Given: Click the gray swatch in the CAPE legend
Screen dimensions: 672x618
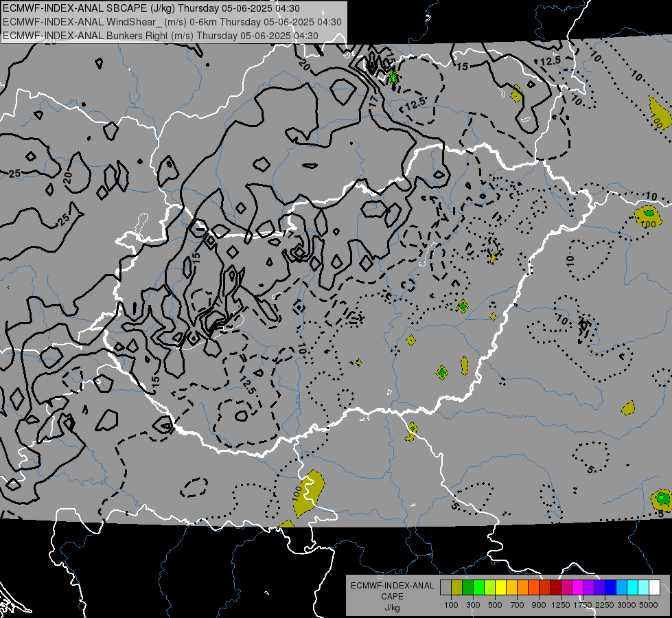Looking at the screenshot, I should [x=445, y=588].
